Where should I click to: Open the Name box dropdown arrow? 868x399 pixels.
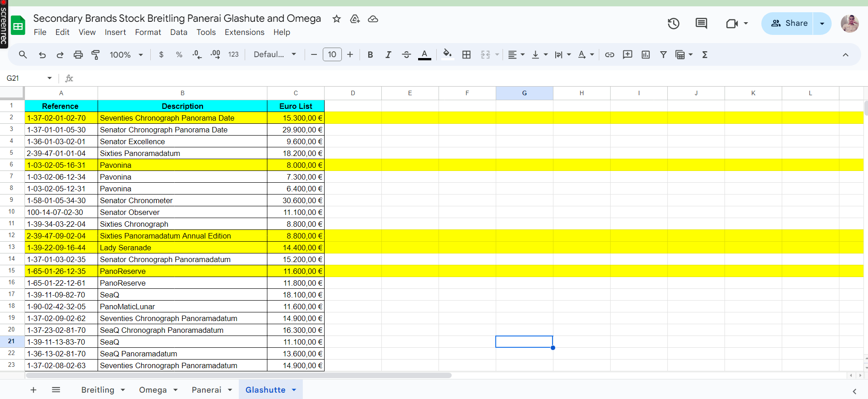(x=49, y=78)
